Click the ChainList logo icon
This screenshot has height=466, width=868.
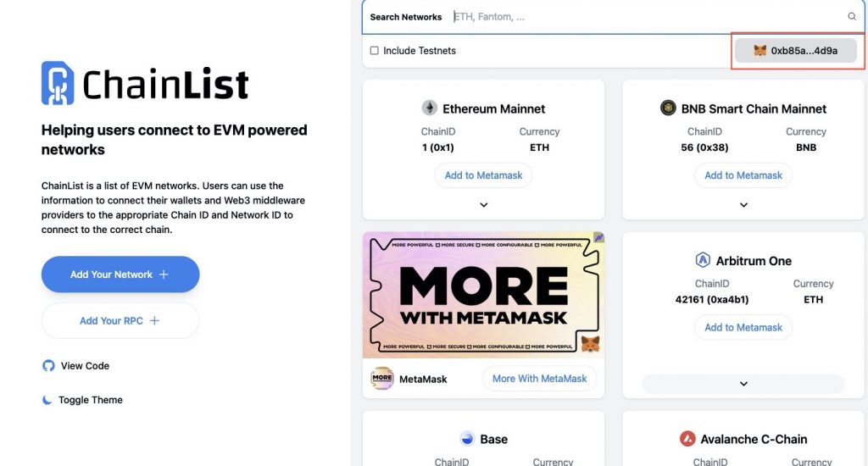coord(58,82)
